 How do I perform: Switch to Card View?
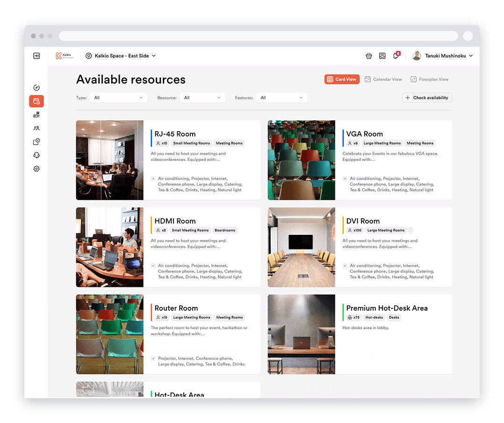[x=342, y=80]
